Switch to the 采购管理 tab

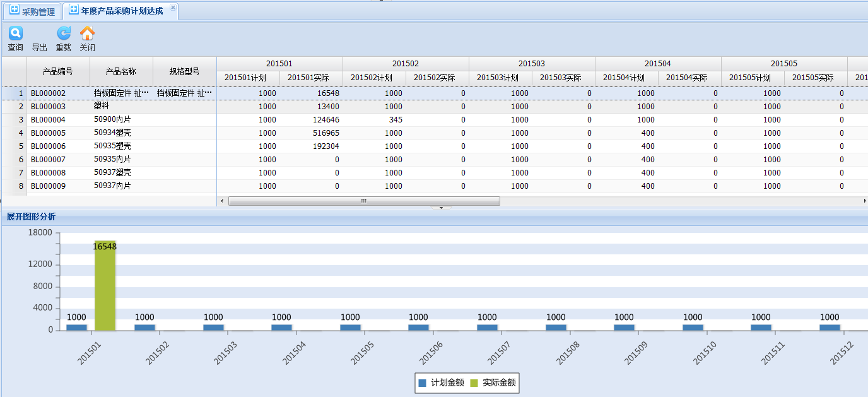38,11
